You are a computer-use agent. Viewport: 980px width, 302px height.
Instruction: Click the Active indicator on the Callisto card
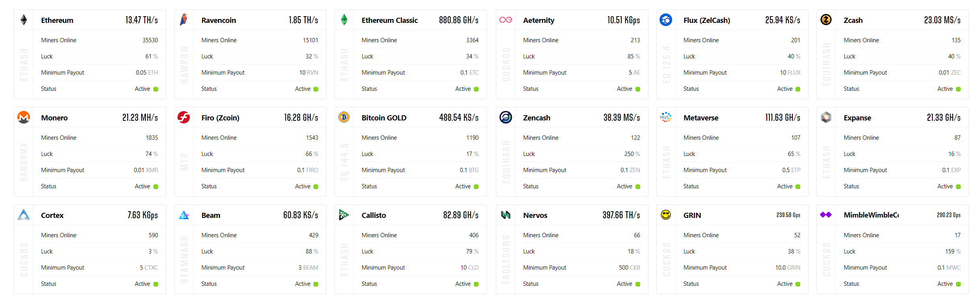click(477, 283)
